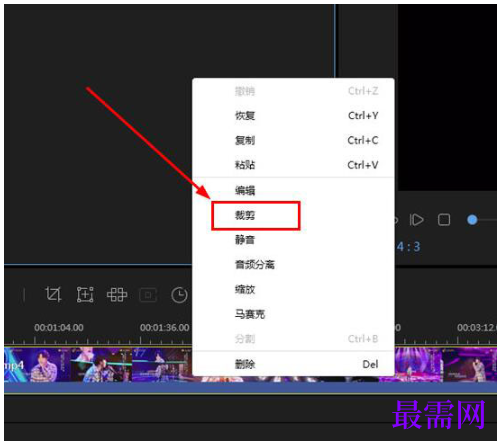Image resolution: width=504 pixels, height=446 pixels.
Task: Open 编辑 (Edit) from context menu
Action: pos(293,191)
